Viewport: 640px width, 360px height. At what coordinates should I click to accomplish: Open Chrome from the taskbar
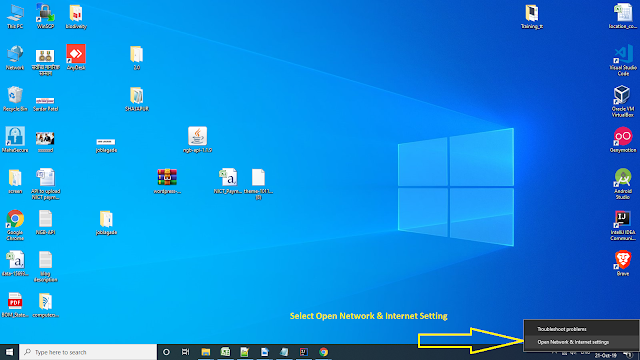tap(323, 352)
